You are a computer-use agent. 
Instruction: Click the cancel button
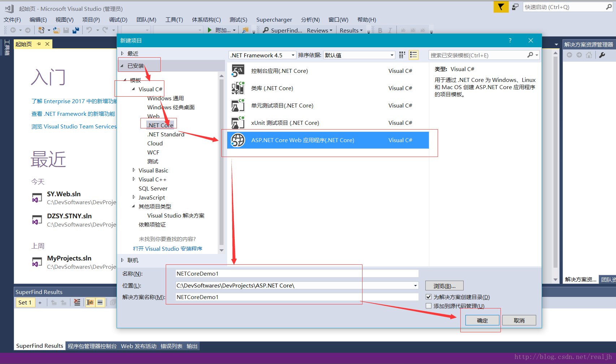(x=519, y=320)
